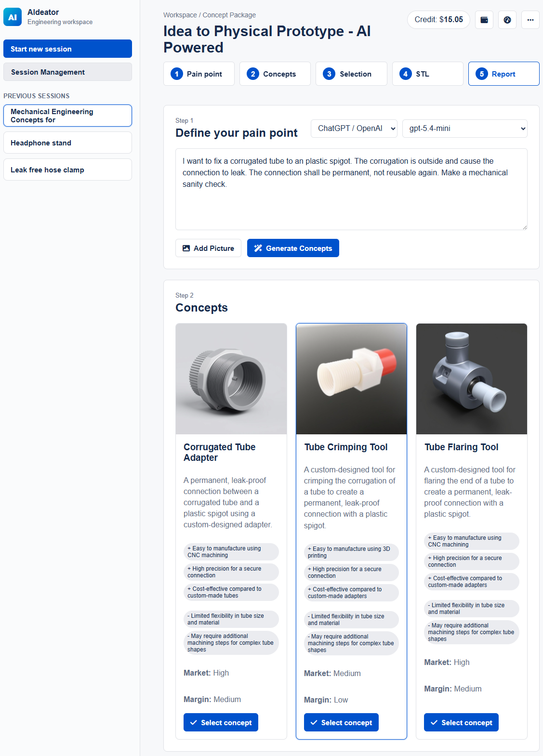This screenshot has width=543, height=756.
Task: Open the dashboard gauge icon
Action: click(507, 20)
